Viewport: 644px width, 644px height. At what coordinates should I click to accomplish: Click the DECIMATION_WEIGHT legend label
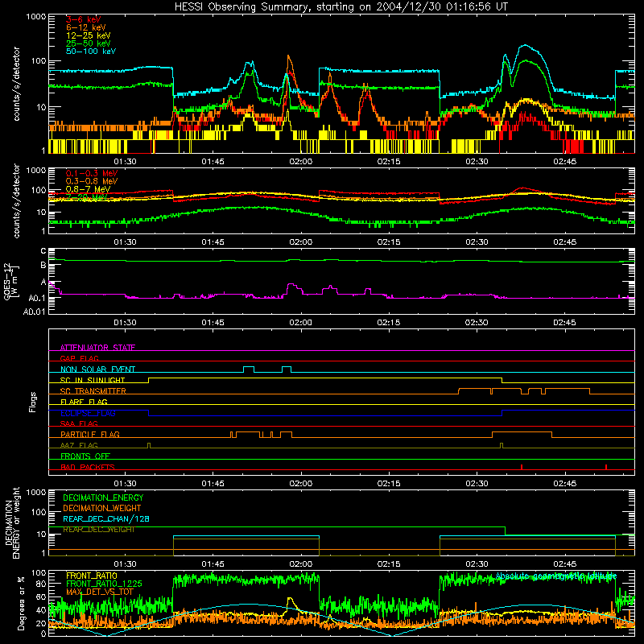coord(102,508)
